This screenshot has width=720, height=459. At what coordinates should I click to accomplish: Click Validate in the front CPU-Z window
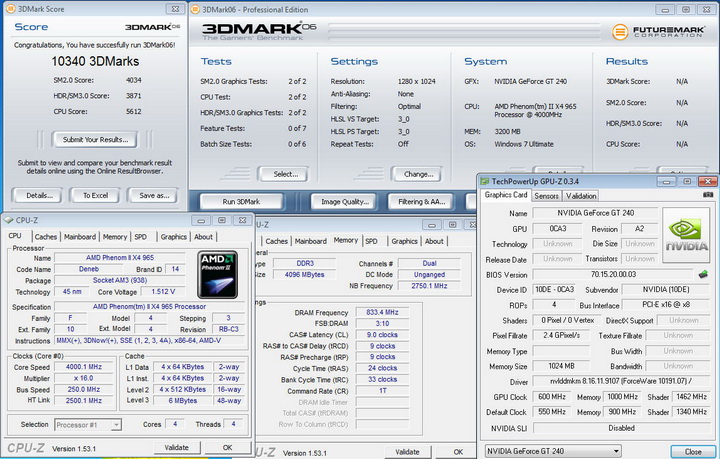pos(177,448)
